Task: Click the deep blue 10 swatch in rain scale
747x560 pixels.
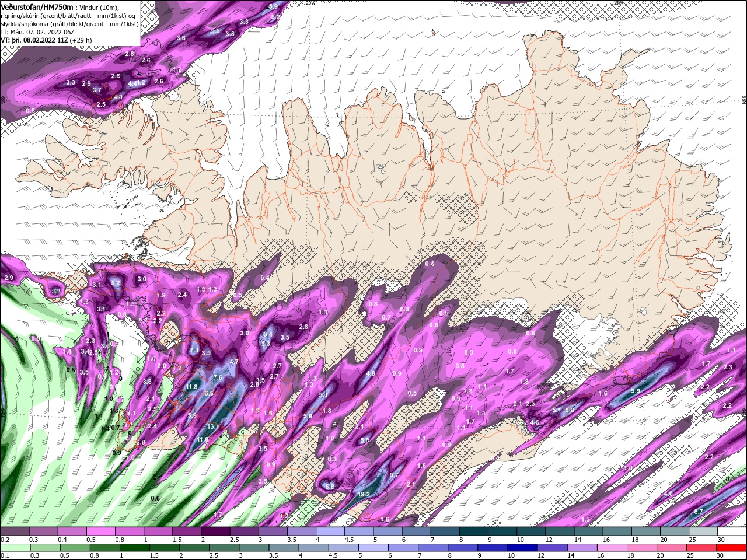Action: [x=523, y=548]
